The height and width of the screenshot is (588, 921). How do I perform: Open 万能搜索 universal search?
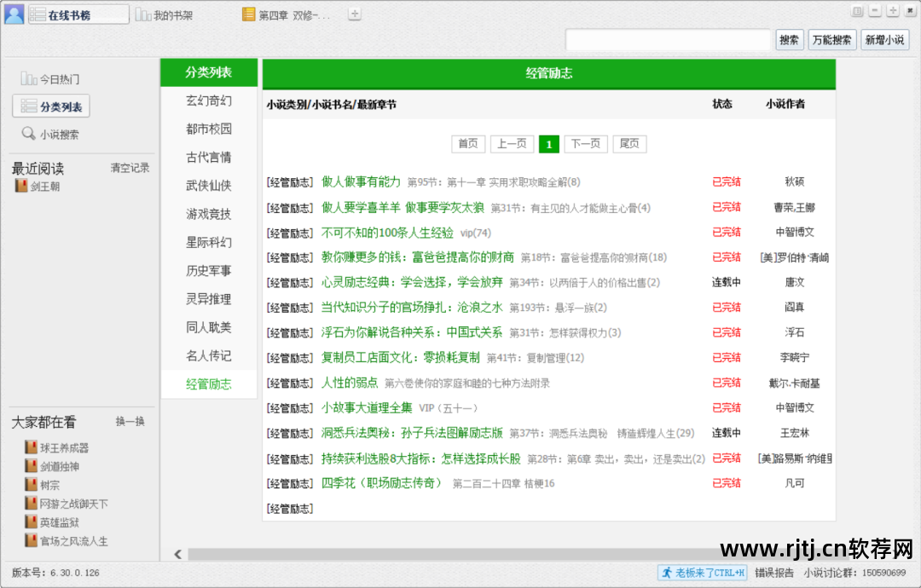tap(831, 39)
